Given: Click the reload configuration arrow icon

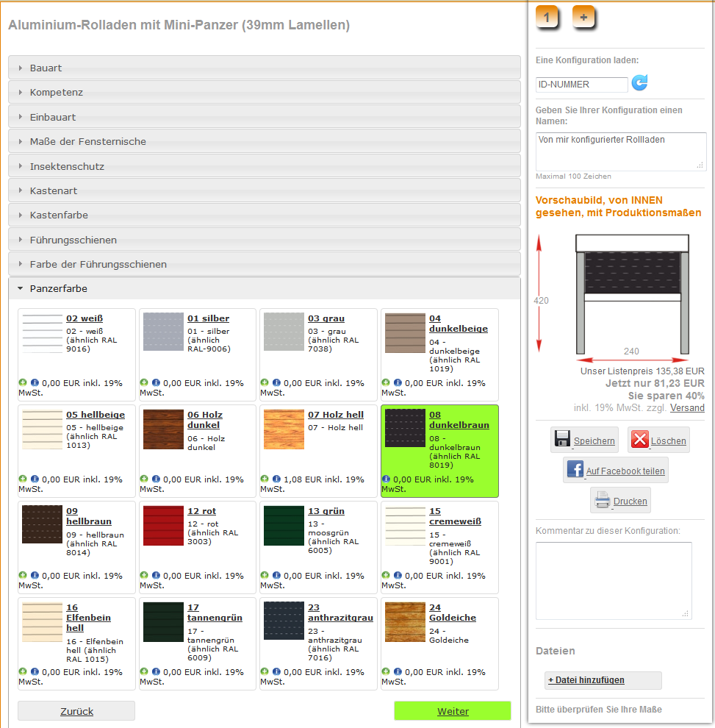Looking at the screenshot, I should point(639,83).
